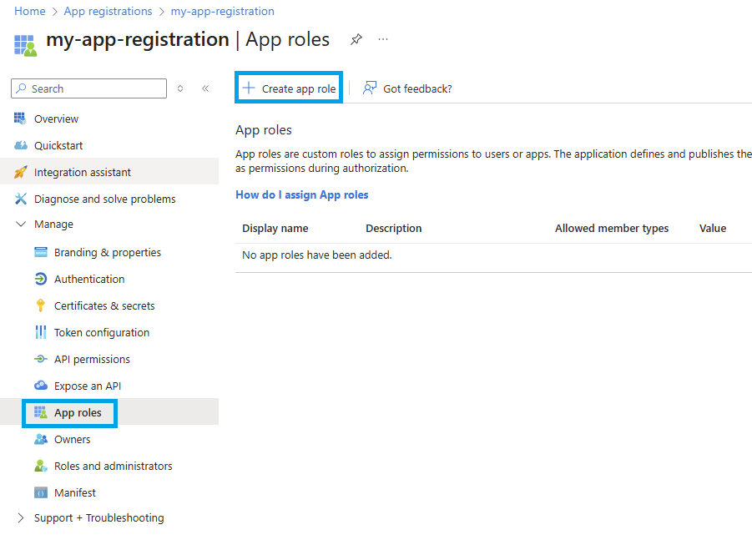The width and height of the screenshot is (752, 560).
Task: Collapse the sidebar with double chevron
Action: tap(205, 88)
